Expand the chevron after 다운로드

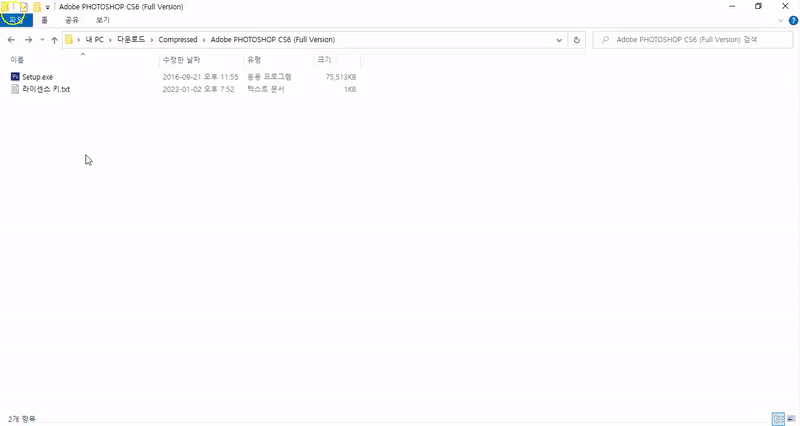[152, 40]
